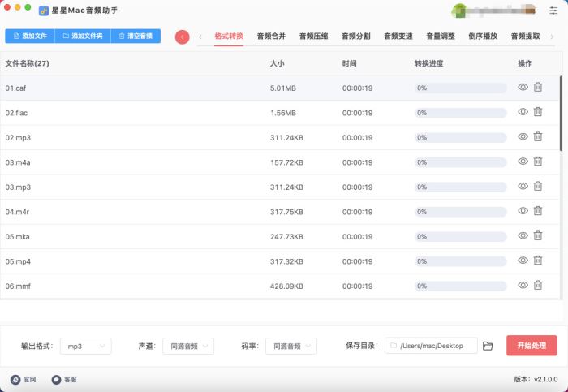568x392 pixels.
Task: Click the 时间 column header
Action: [x=349, y=63]
